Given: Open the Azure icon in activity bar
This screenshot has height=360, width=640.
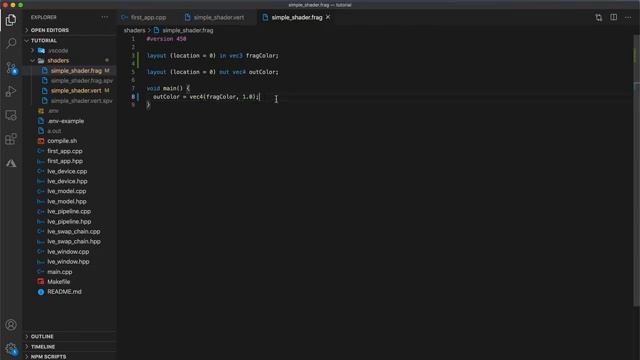Looking at the screenshot, I should click(x=11, y=163).
